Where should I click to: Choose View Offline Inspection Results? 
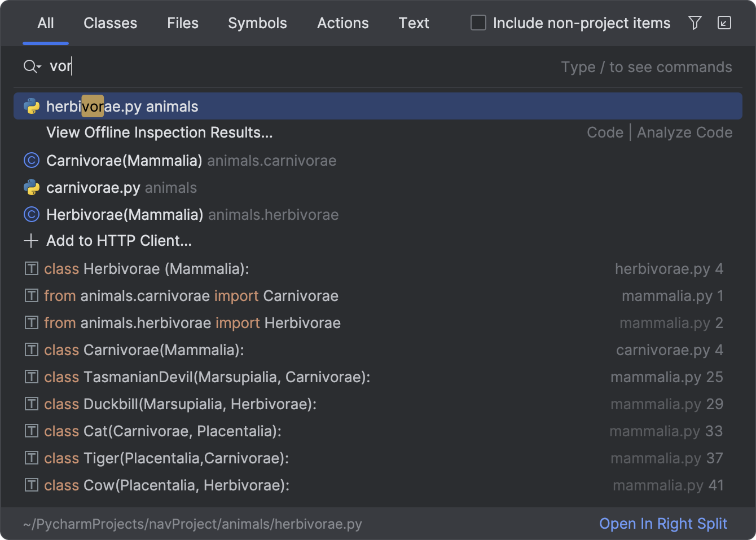click(159, 132)
